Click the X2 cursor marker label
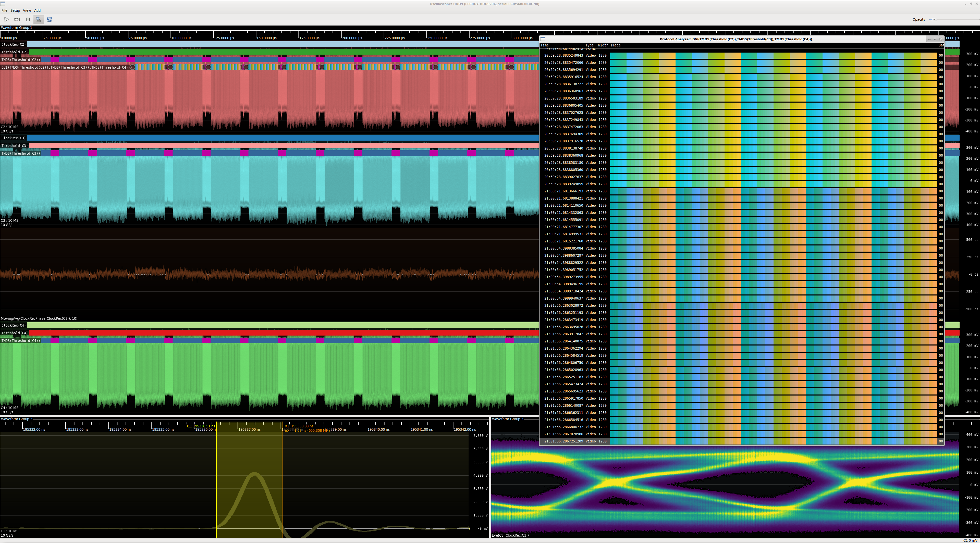980x543 pixels. [x=299, y=426]
